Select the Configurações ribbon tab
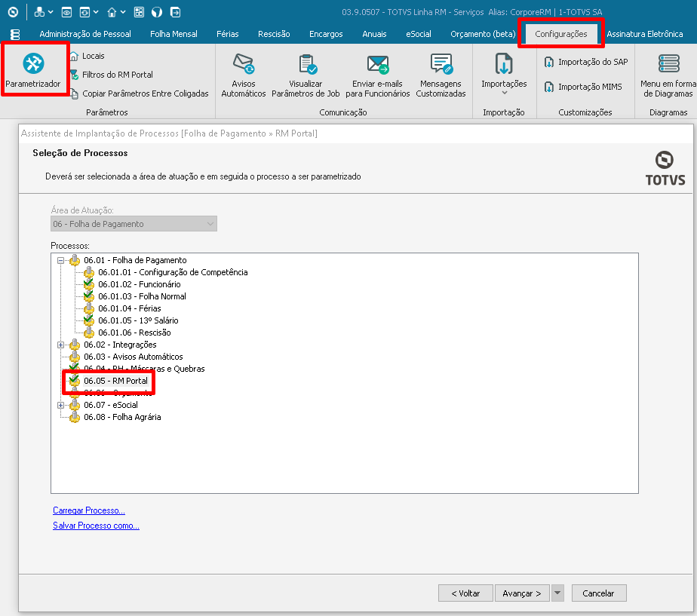 [561, 34]
